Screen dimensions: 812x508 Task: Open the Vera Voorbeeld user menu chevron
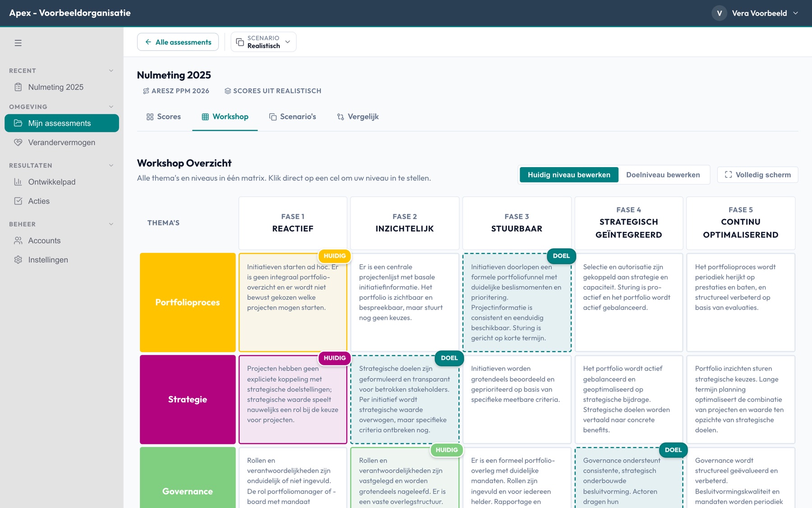(x=796, y=13)
